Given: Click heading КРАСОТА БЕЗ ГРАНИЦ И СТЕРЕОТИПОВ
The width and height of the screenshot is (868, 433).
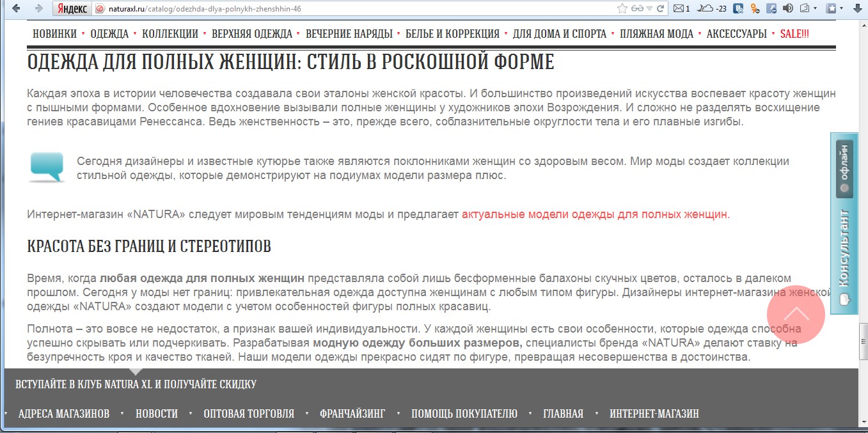Looking at the screenshot, I should pos(149,246).
